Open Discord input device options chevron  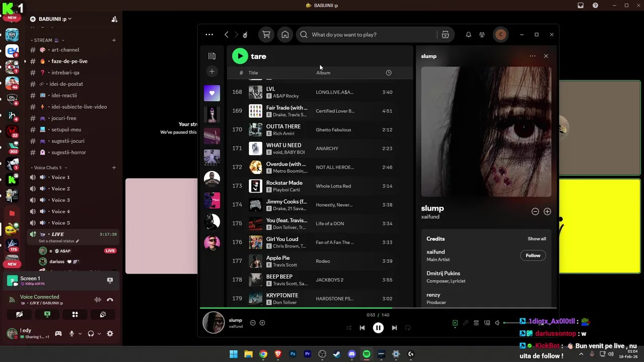click(x=80, y=333)
